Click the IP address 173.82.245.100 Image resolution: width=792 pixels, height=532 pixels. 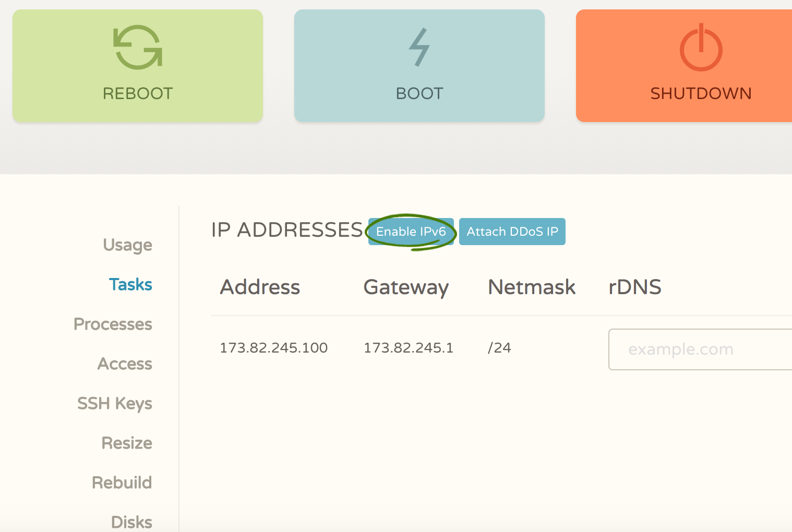[x=273, y=348]
